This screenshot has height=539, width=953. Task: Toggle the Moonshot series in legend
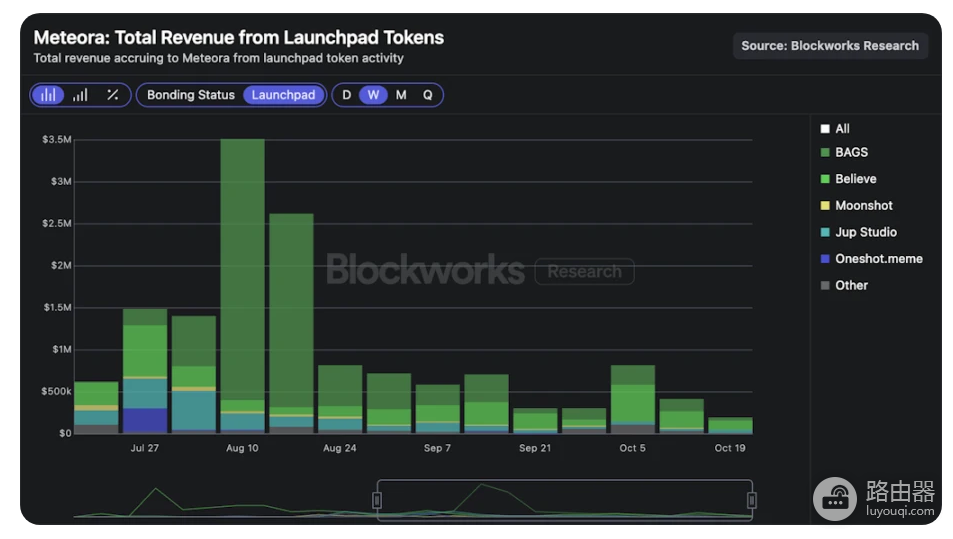pyautogui.click(x=856, y=205)
